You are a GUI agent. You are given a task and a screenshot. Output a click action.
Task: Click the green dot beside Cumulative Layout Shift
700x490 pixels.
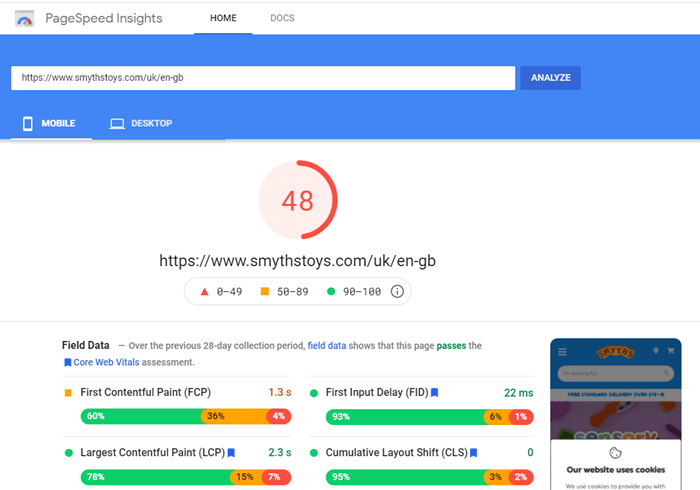[x=314, y=453]
